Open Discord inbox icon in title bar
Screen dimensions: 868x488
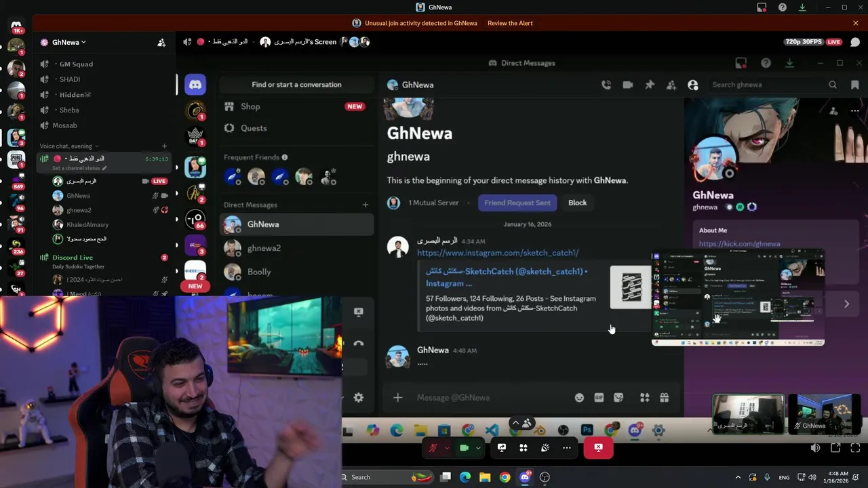762,7
